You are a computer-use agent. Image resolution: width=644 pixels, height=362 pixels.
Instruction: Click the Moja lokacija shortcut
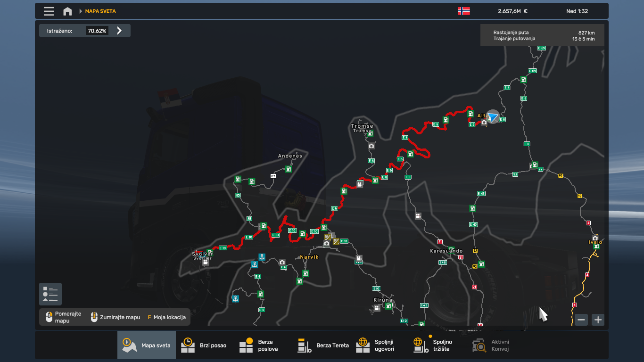coord(166,317)
